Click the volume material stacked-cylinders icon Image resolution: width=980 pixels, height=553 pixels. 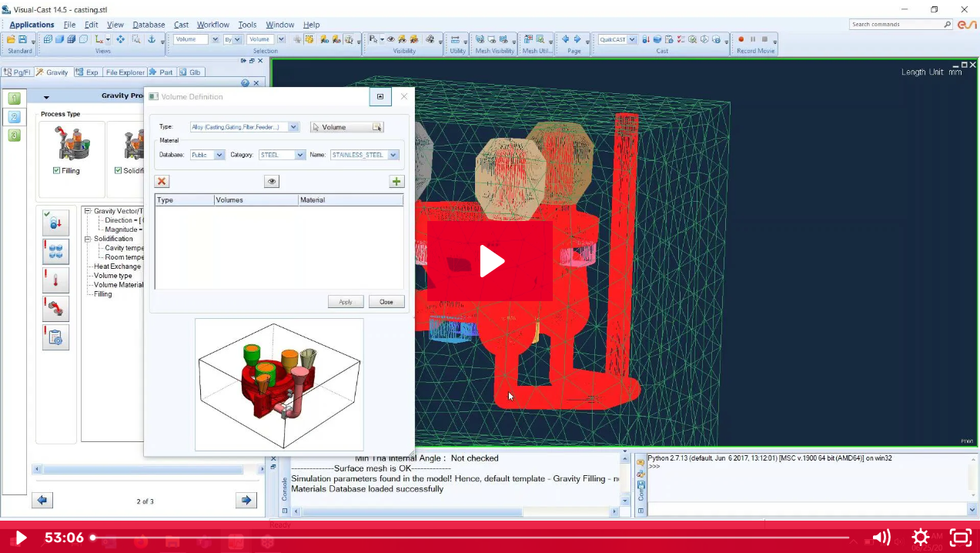[55, 252]
